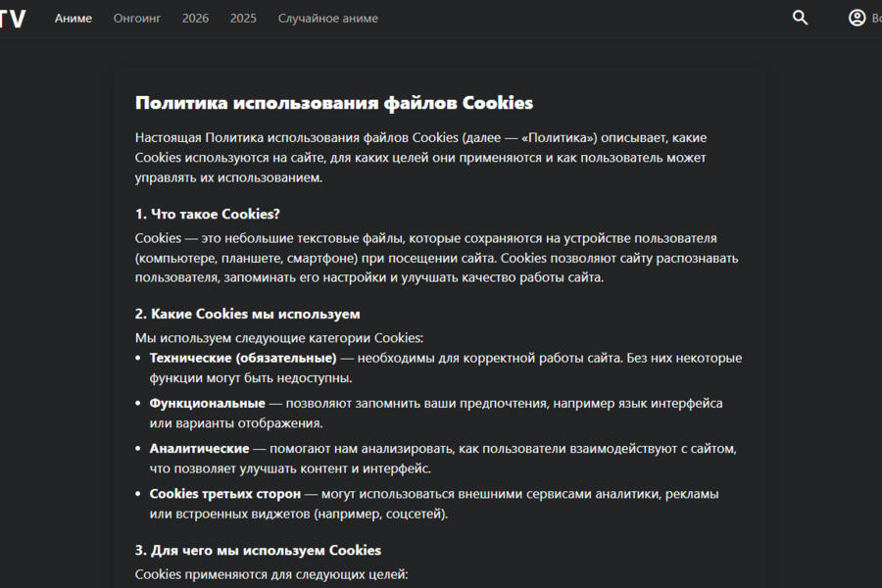Viewport: 882px width, 588px height.
Task: Click the user account profile icon
Action: click(x=857, y=18)
